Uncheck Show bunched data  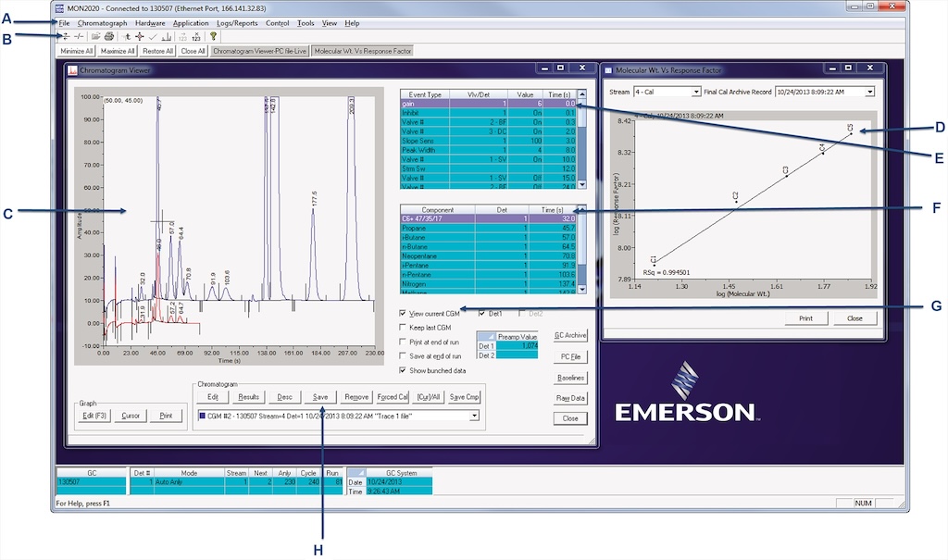(x=403, y=370)
